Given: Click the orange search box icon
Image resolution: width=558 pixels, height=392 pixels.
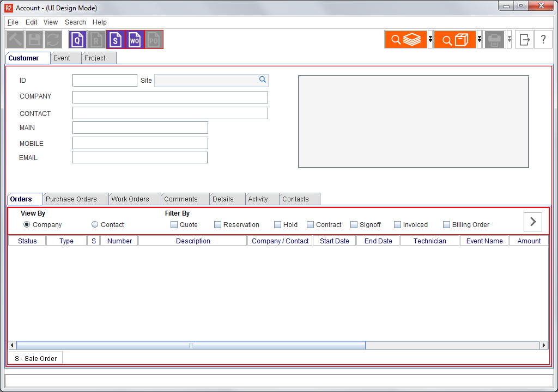Looking at the screenshot, I should (x=455, y=40).
